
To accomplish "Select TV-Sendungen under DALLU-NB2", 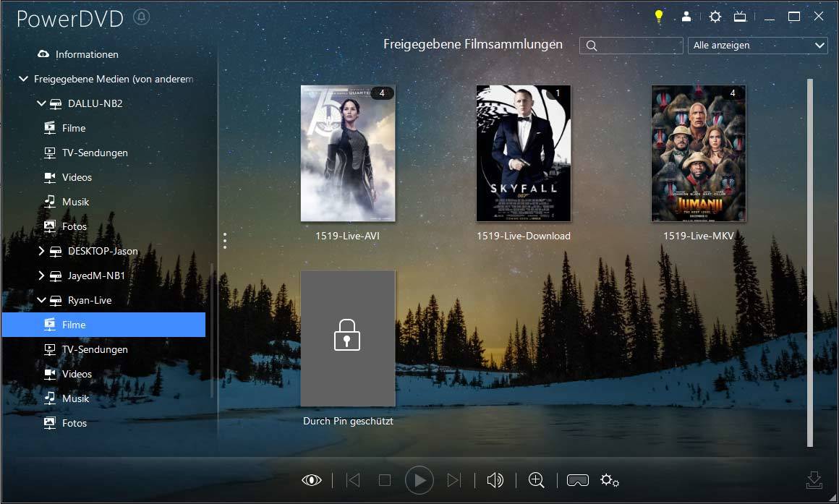I will [x=95, y=153].
